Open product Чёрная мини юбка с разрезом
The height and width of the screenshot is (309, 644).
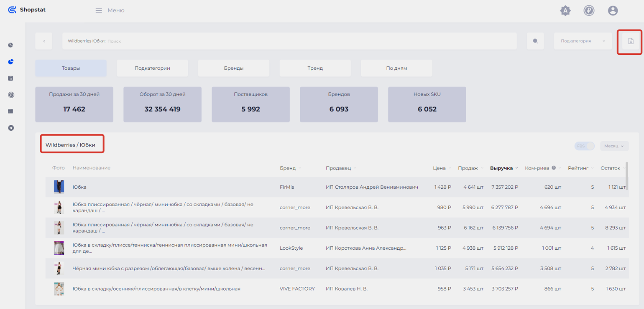coord(169,268)
